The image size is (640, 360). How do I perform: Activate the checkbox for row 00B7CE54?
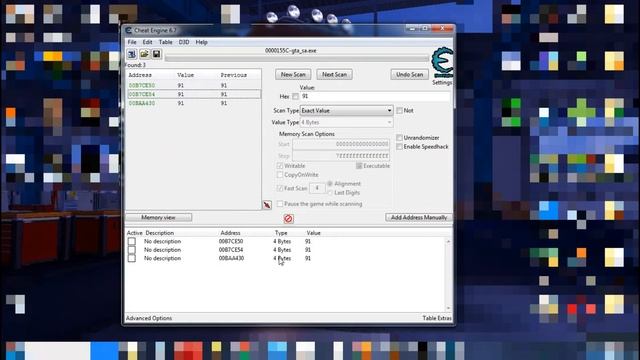(x=132, y=250)
